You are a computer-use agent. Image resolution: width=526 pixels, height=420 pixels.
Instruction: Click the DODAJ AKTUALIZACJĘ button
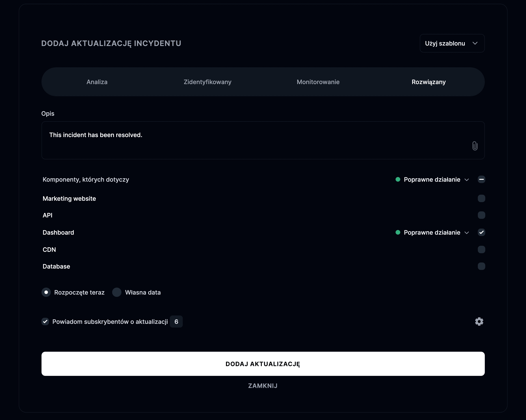coord(263,364)
